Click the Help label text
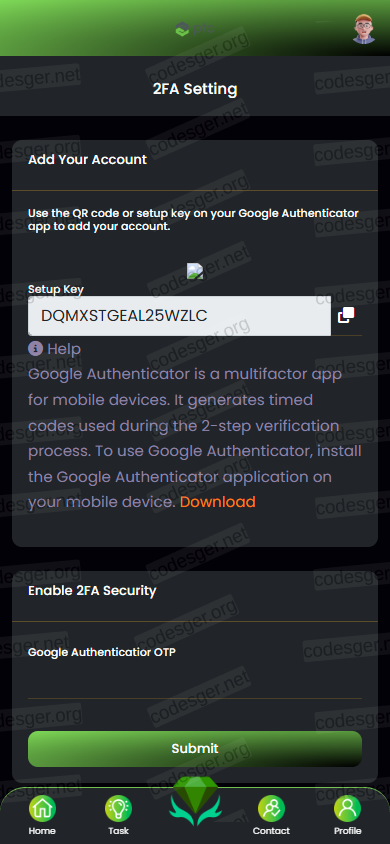The height and width of the screenshot is (844, 390). click(x=64, y=349)
